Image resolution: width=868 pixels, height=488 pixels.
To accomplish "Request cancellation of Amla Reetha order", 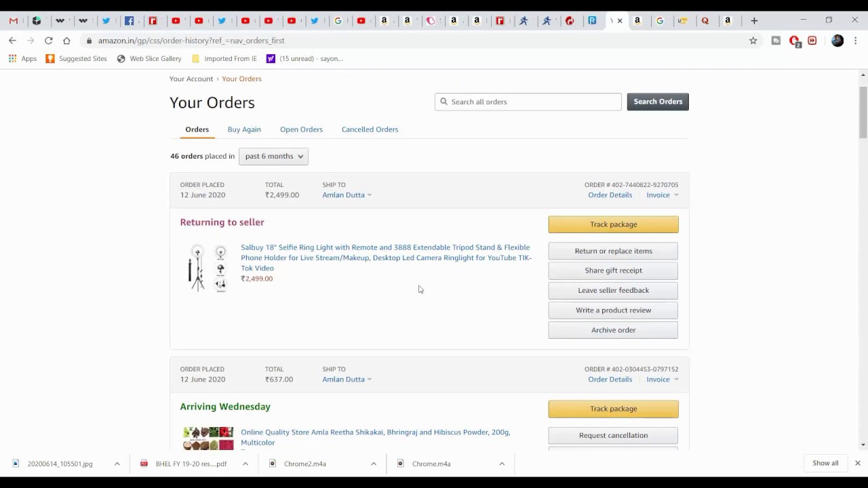I will pyautogui.click(x=613, y=435).
